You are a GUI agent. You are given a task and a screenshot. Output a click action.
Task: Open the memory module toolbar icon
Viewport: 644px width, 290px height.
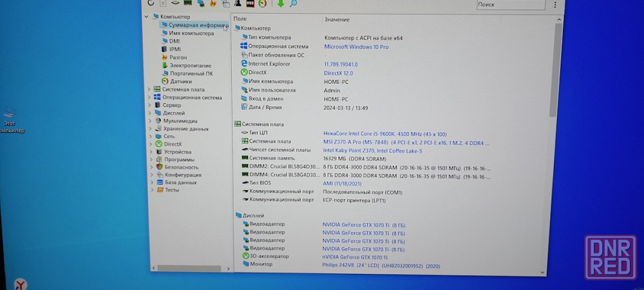pyautogui.click(x=187, y=3)
